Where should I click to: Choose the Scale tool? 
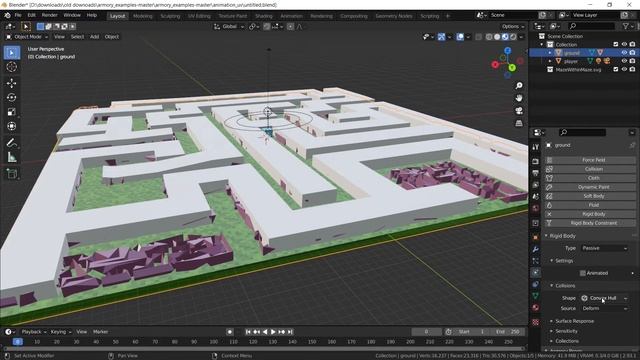point(12,112)
